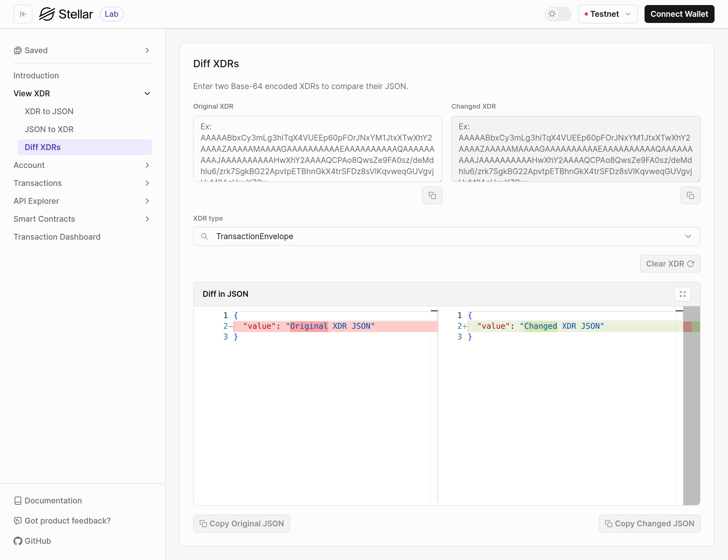Select XDR to JSON in the sidebar
The image size is (728, 560).
(49, 111)
